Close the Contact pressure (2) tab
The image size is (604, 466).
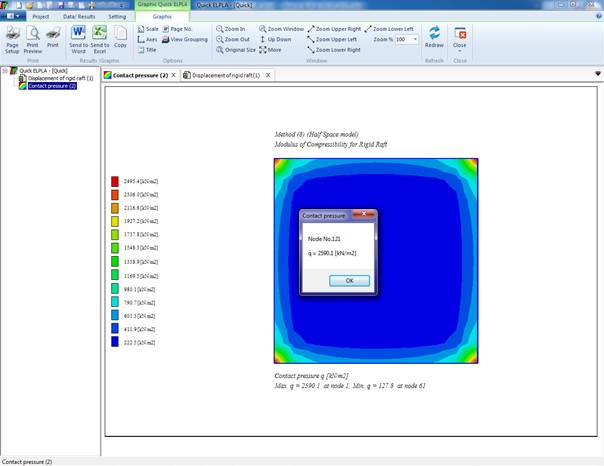(173, 75)
